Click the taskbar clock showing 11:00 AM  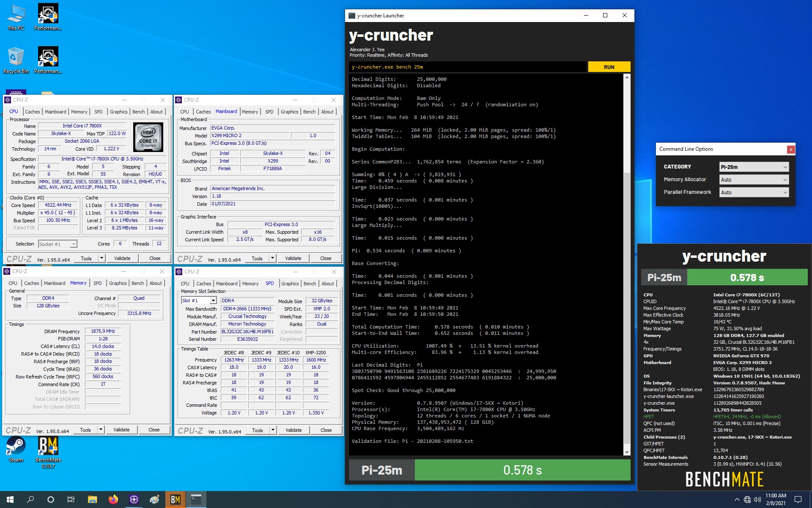776,500
